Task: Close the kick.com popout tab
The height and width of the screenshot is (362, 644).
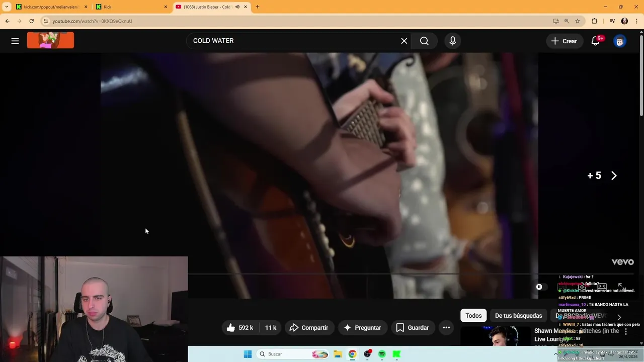Action: point(86,7)
